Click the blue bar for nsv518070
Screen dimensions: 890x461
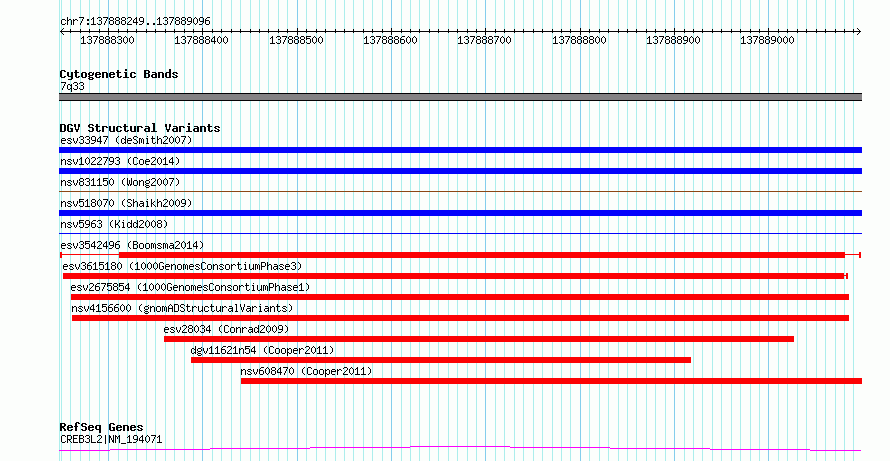(460, 213)
